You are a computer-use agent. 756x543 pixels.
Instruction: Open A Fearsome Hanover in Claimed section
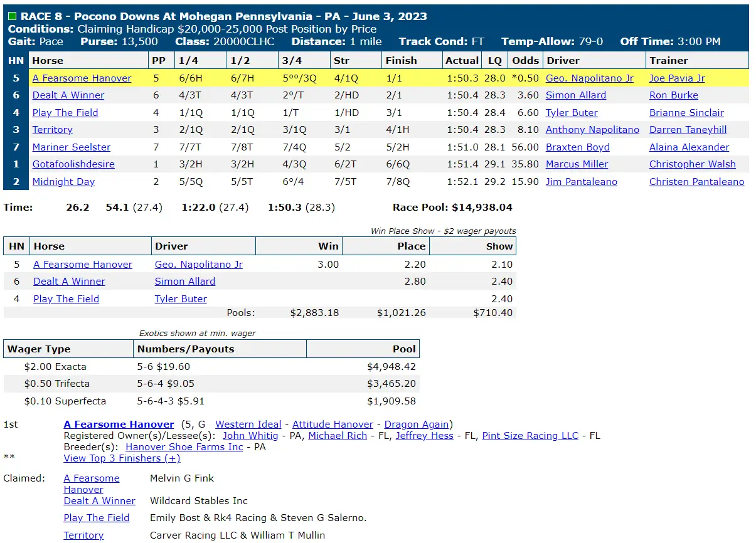(92, 484)
